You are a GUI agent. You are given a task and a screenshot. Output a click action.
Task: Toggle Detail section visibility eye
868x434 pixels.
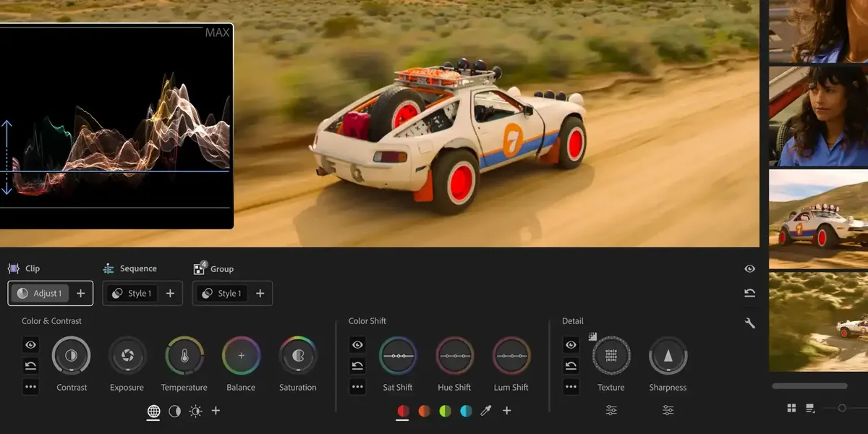tap(571, 345)
